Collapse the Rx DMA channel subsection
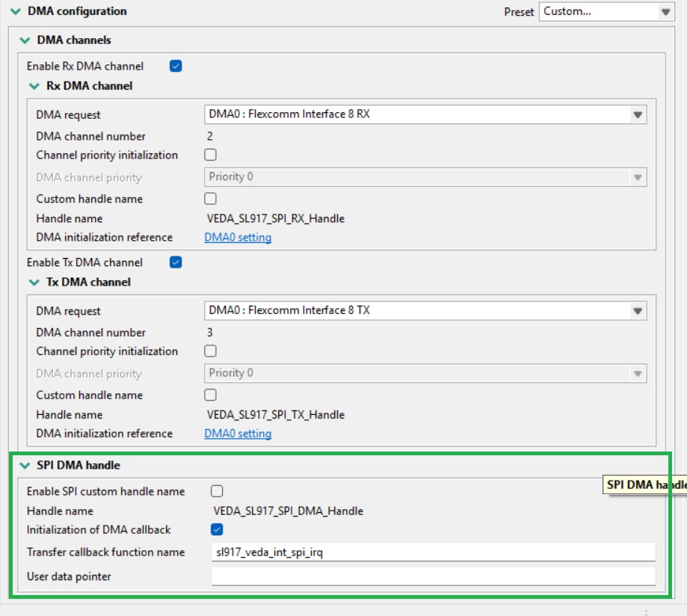This screenshot has height=616, width=687. pos(34,85)
